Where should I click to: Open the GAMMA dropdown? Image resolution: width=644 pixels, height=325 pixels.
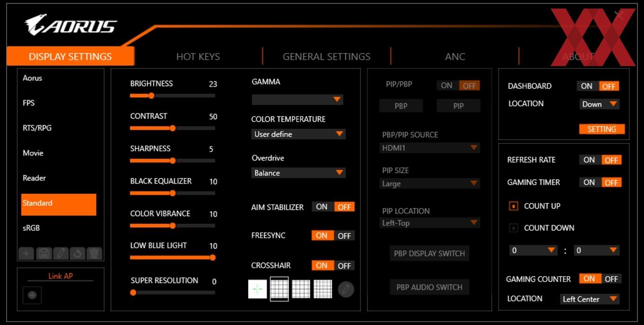pos(297,99)
